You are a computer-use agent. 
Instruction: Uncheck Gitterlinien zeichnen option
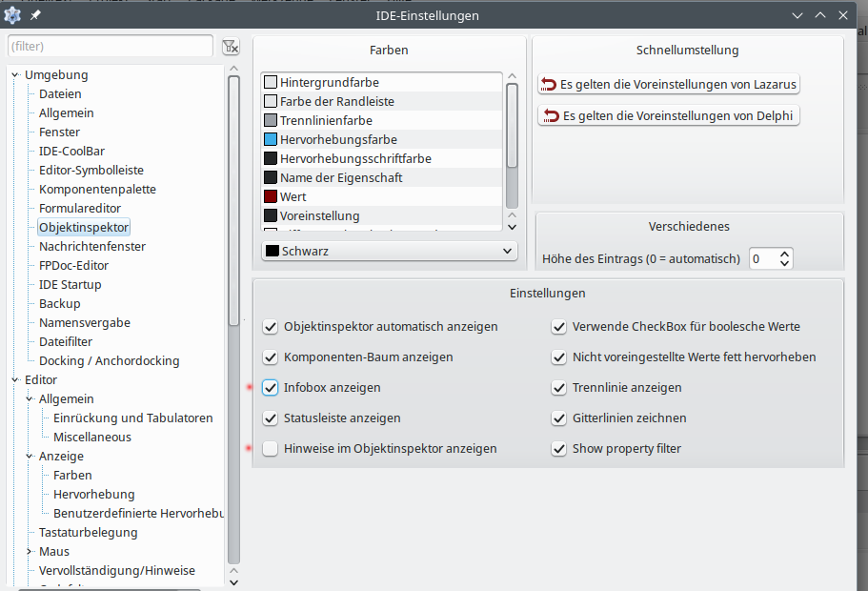point(559,418)
